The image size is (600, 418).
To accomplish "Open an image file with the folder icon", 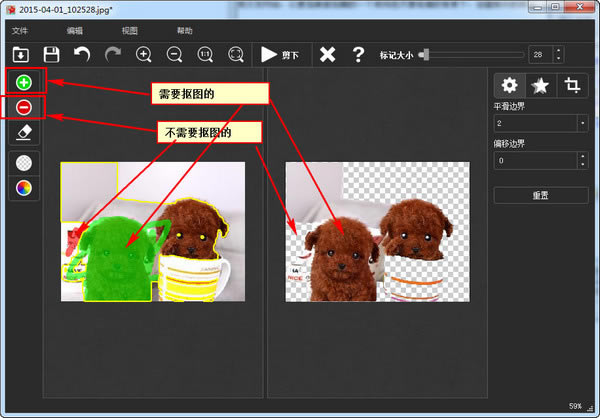I will click(x=21, y=54).
